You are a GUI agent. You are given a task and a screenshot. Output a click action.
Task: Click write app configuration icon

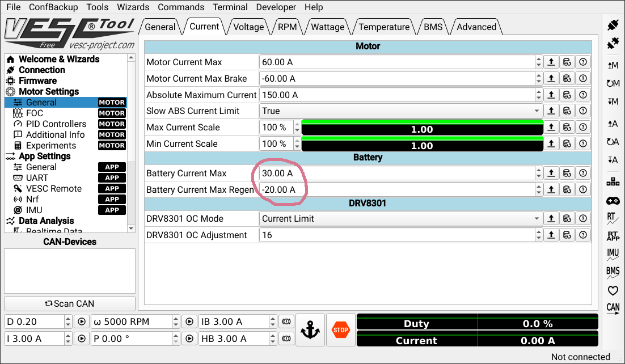(613, 160)
